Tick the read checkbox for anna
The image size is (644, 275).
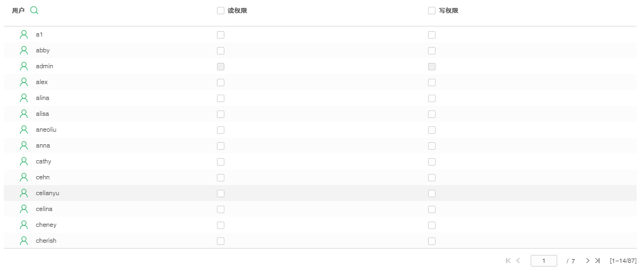pyautogui.click(x=221, y=146)
